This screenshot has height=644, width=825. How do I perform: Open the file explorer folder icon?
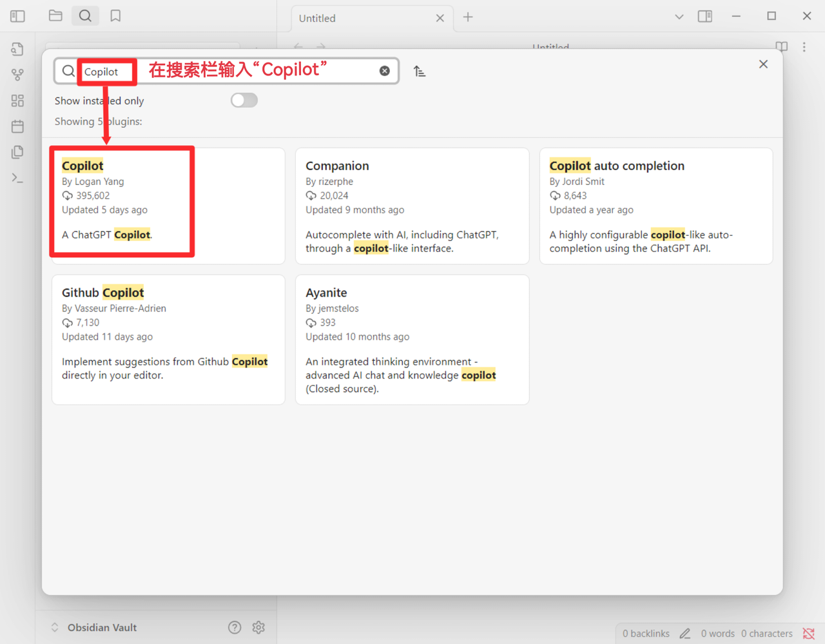click(x=55, y=15)
